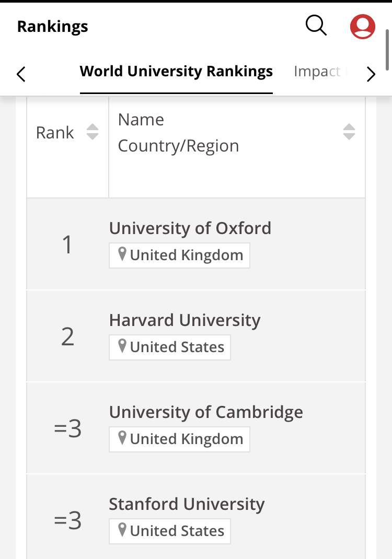Screen dimensions: 392x559
Task: Click the Rankings page title
Action: pyautogui.click(x=52, y=26)
